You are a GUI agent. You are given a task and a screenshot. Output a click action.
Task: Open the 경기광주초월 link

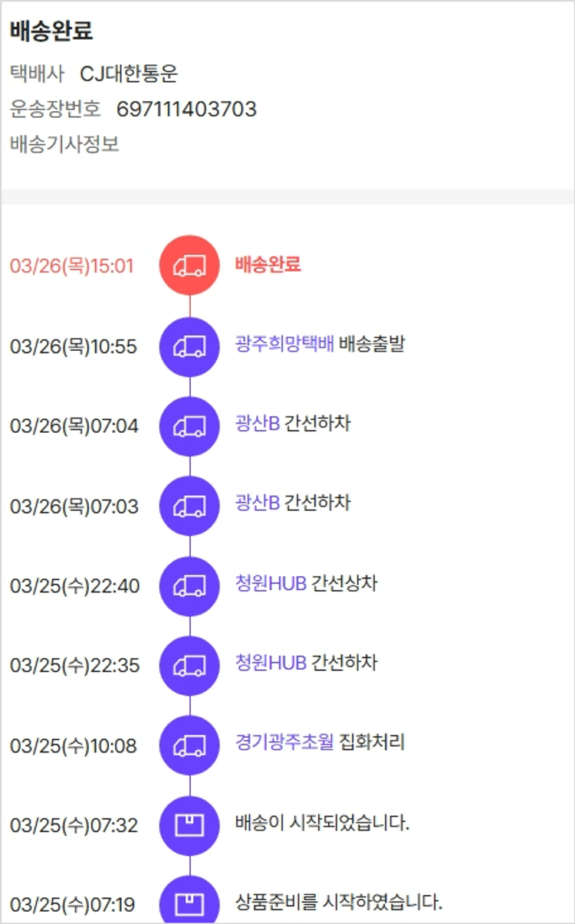(x=284, y=742)
